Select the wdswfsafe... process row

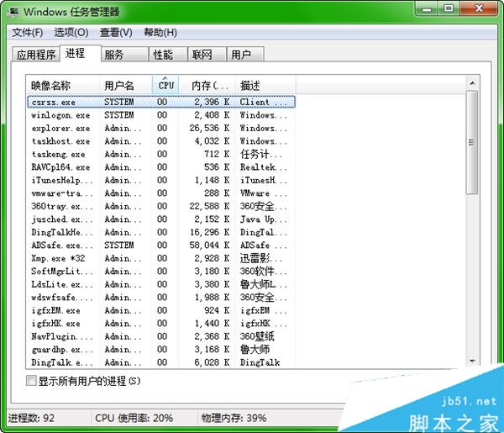161,298
